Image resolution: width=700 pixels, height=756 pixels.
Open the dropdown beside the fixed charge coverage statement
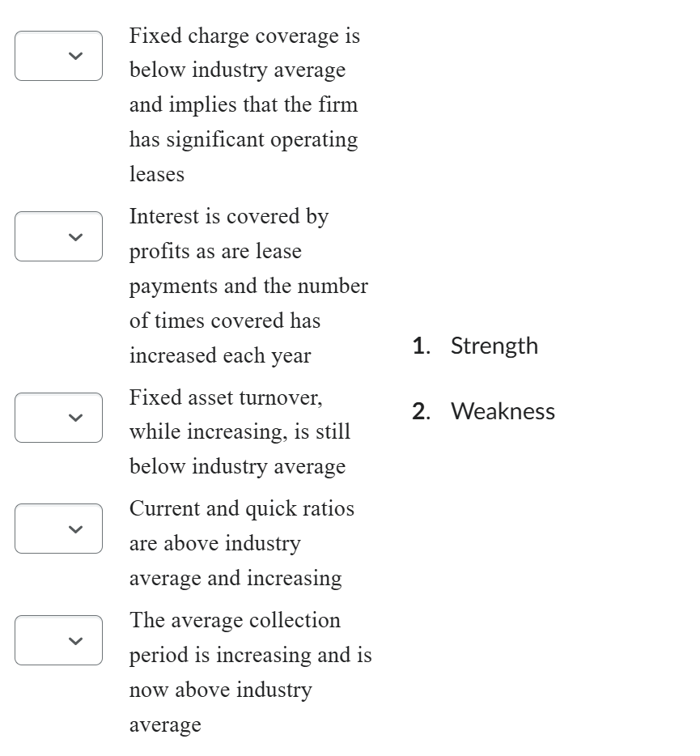57,55
